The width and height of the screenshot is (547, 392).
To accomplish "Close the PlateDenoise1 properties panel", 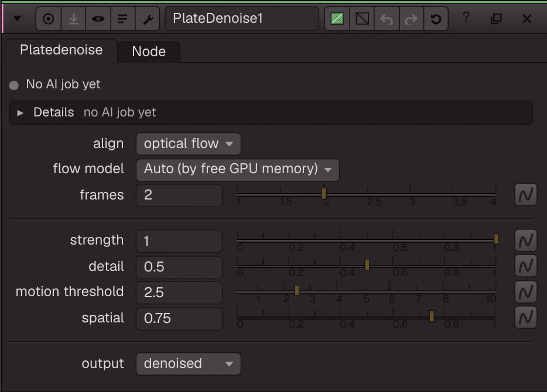I will 527,19.
